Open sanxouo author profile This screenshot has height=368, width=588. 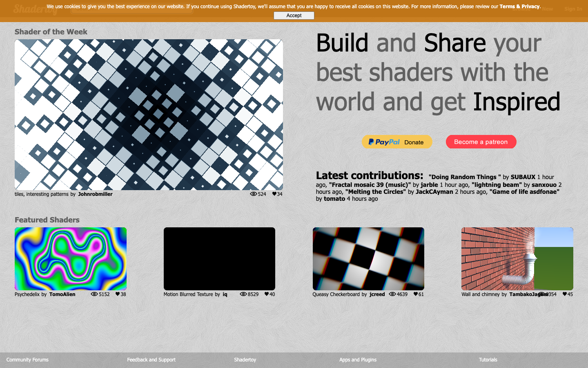click(544, 185)
